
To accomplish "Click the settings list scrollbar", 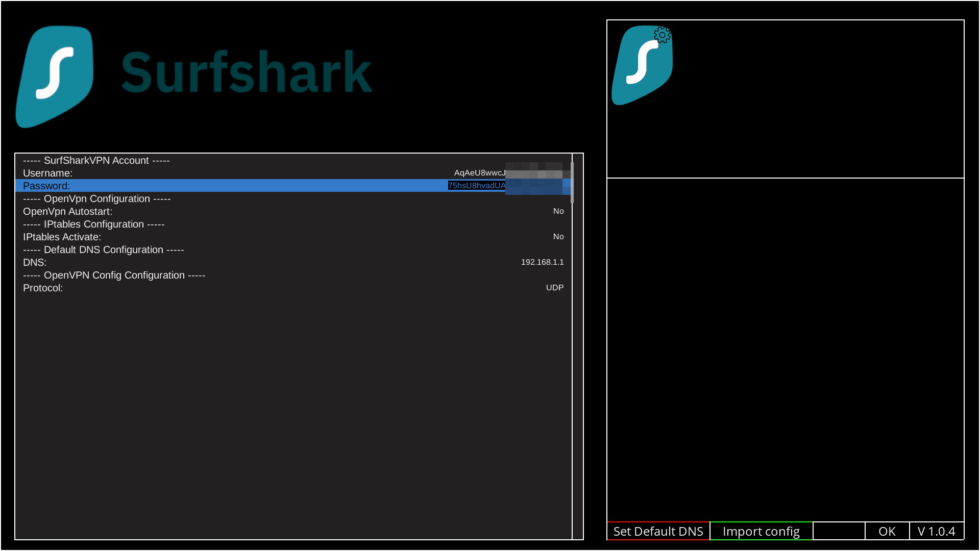I will [572, 183].
